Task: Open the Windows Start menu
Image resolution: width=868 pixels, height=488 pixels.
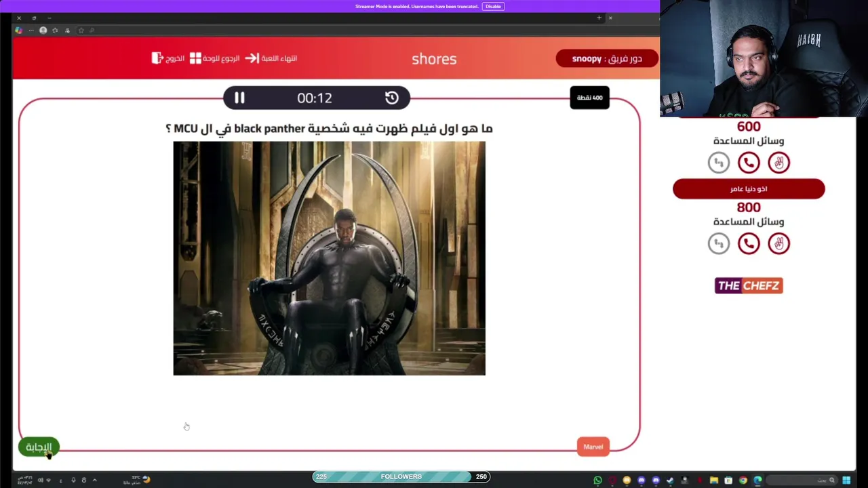Action: pyautogui.click(x=846, y=481)
